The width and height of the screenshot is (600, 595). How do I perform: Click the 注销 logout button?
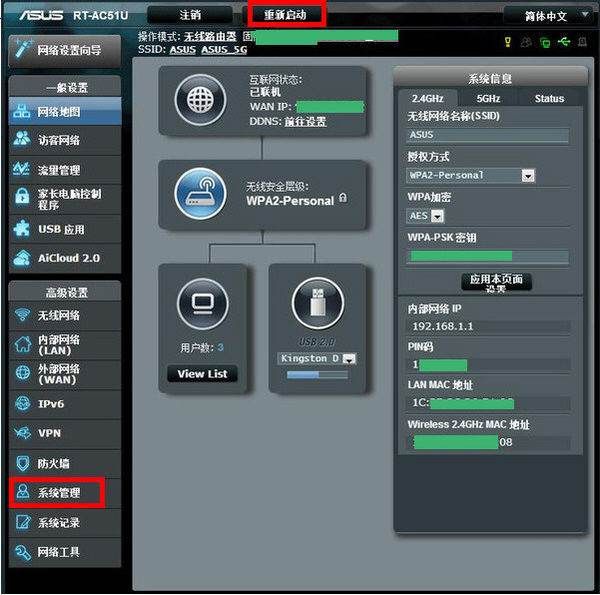tap(190, 15)
